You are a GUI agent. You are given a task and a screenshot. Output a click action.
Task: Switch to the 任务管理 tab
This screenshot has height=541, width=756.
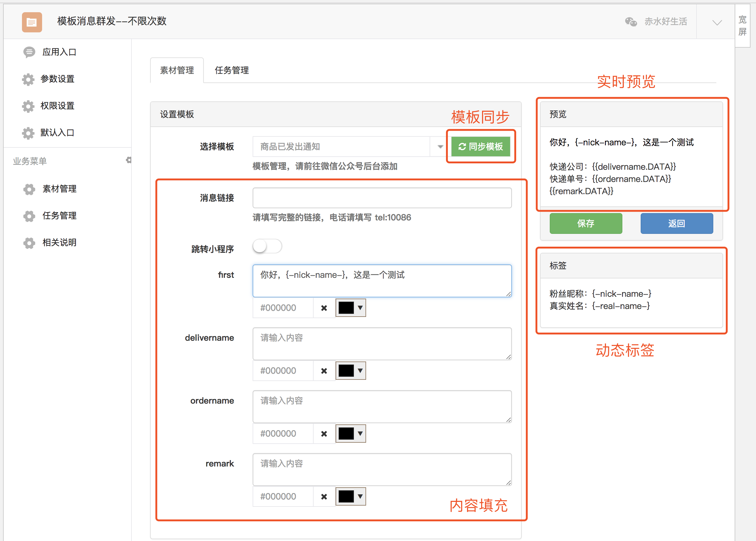click(232, 70)
